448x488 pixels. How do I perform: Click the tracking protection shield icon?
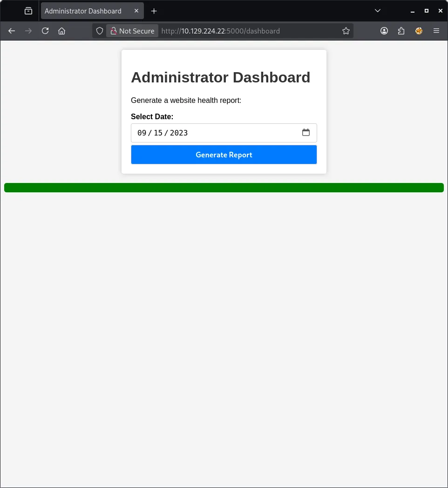point(99,31)
